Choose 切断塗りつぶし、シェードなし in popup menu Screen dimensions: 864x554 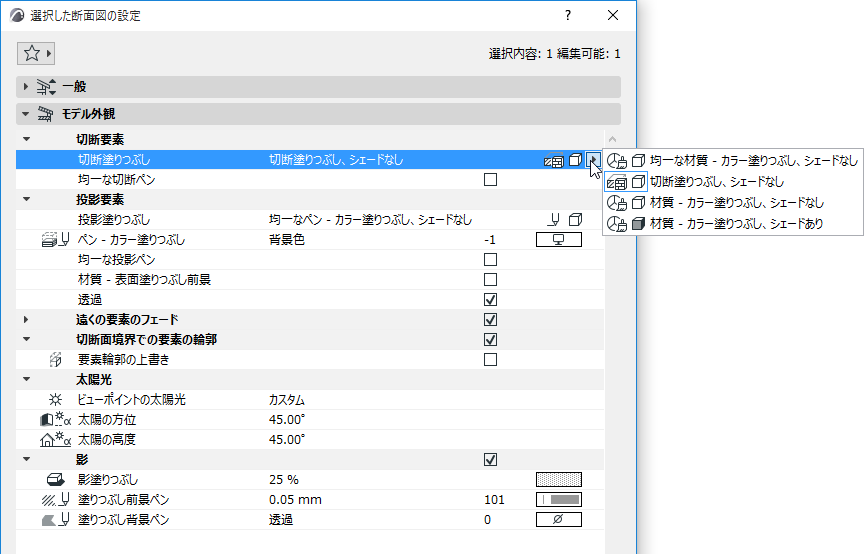pyautogui.click(x=733, y=181)
